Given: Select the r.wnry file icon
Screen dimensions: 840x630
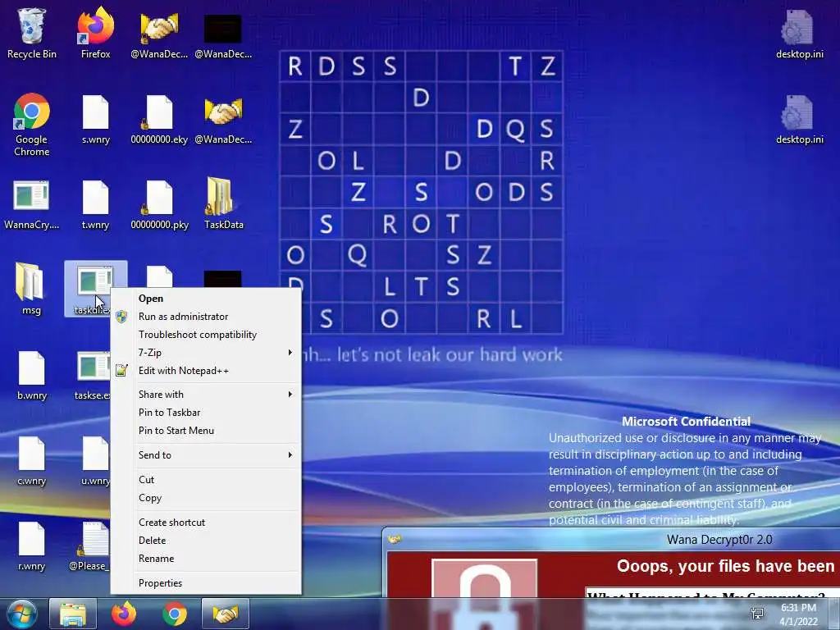Looking at the screenshot, I should point(32,546).
